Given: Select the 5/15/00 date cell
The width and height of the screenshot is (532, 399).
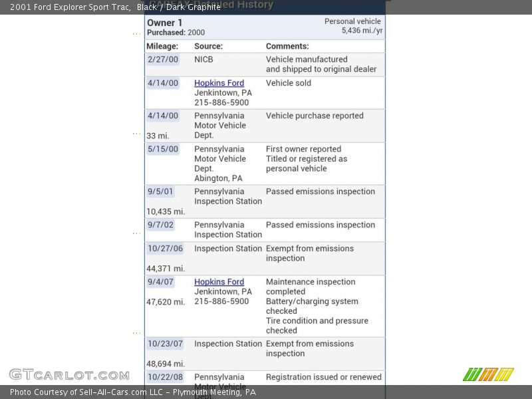Looking at the screenshot, I should 162,149.
